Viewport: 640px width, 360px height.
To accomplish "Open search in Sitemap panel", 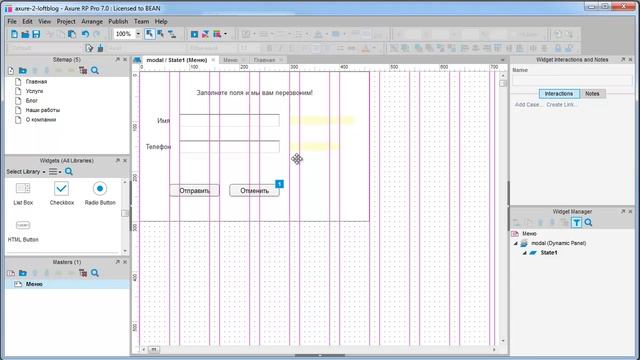I will [95, 71].
